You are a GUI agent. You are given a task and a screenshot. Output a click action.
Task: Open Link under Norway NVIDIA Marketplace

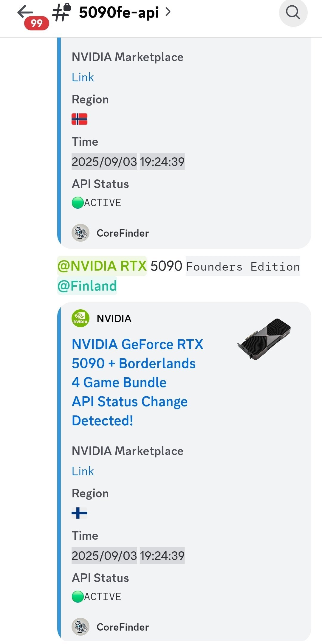click(83, 77)
